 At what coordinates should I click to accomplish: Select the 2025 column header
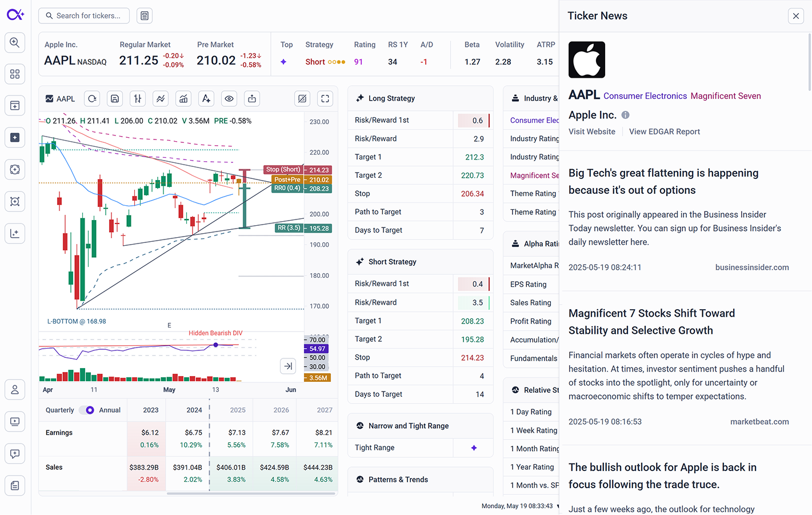coord(238,410)
